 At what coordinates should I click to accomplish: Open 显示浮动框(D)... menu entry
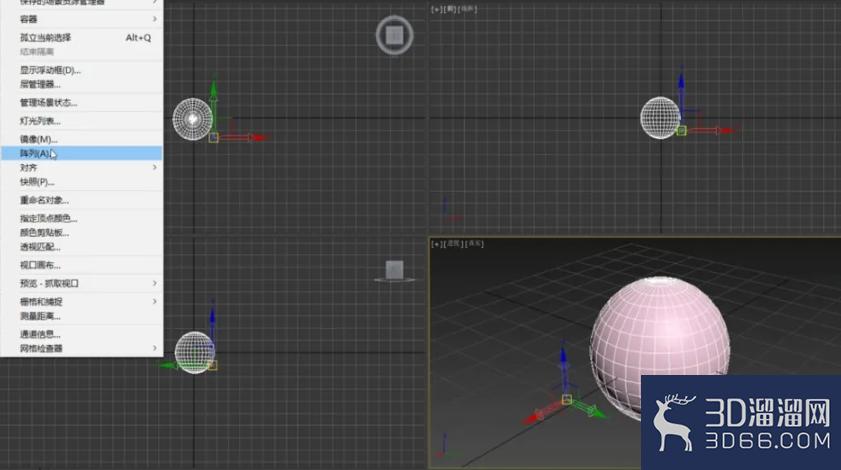82,70
